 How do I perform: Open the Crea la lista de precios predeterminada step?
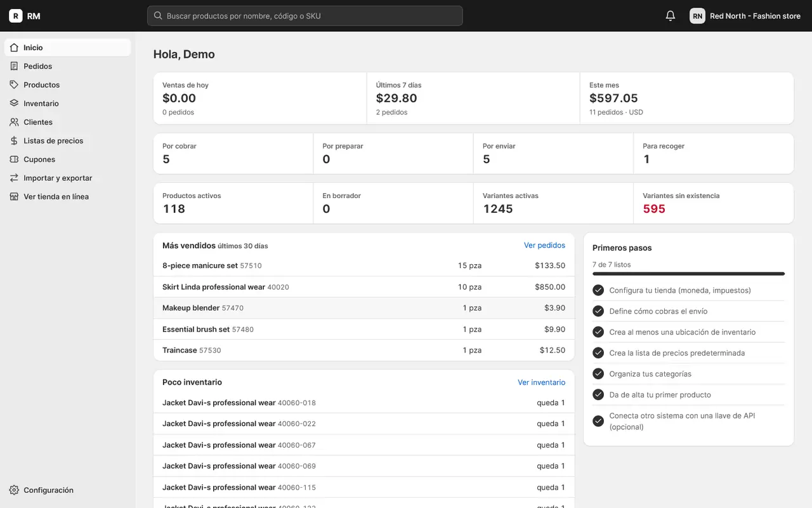click(x=688, y=353)
